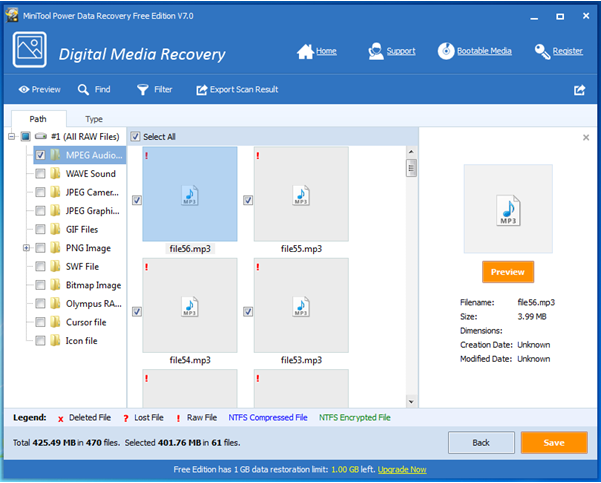Click the Preview eye icon in the toolbar

[24, 89]
